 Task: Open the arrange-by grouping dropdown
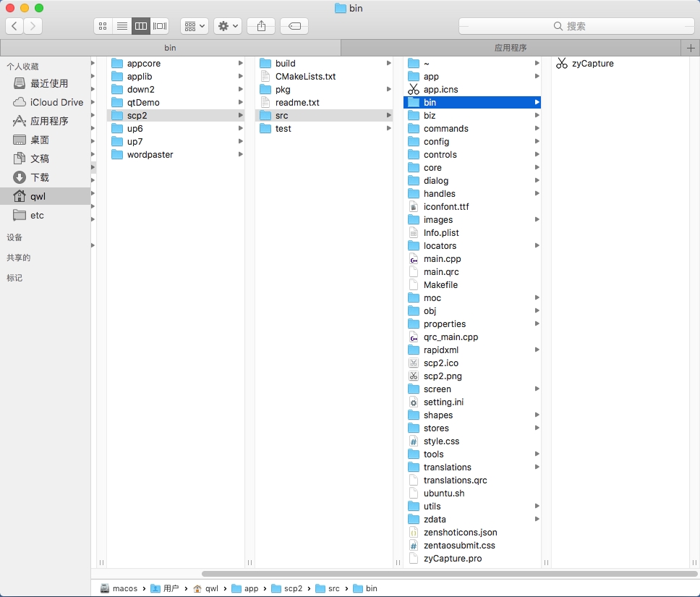194,26
